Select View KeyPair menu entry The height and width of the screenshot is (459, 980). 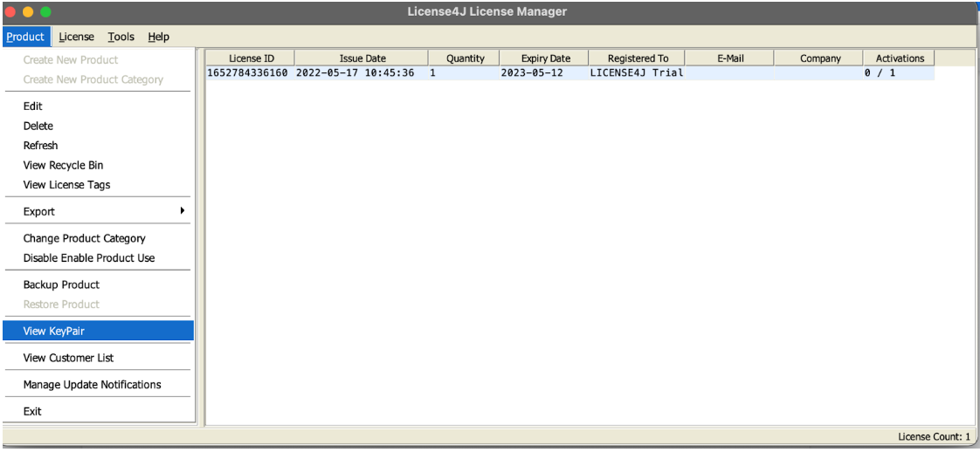point(54,331)
